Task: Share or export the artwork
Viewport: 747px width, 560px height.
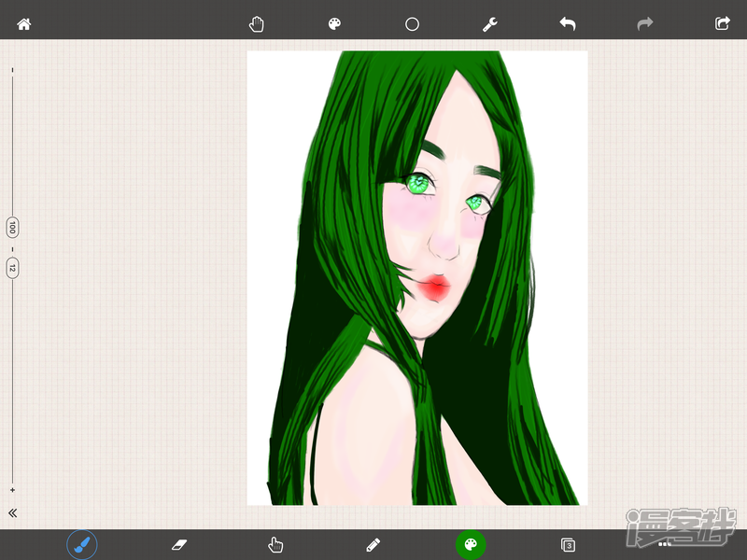Action: tap(722, 24)
